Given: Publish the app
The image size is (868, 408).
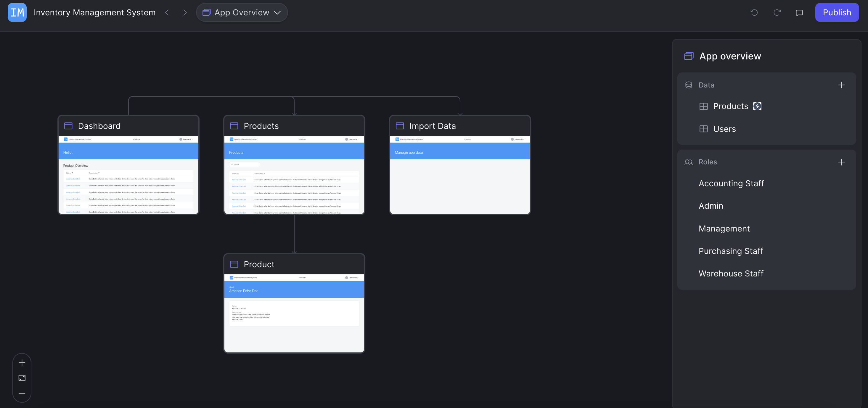Looking at the screenshot, I should (837, 12).
